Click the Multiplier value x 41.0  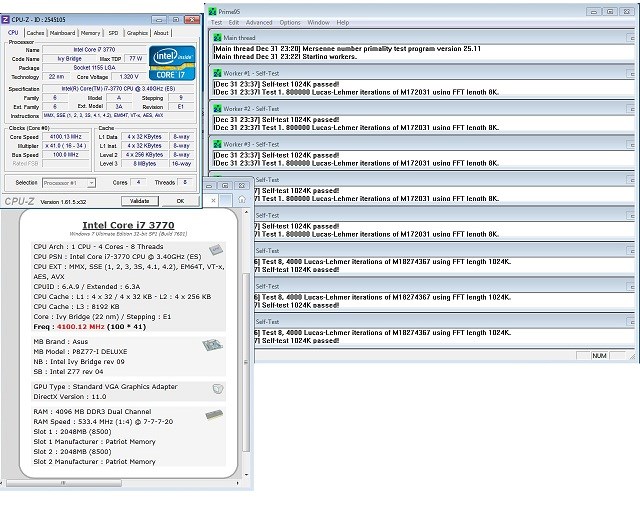pos(66,146)
